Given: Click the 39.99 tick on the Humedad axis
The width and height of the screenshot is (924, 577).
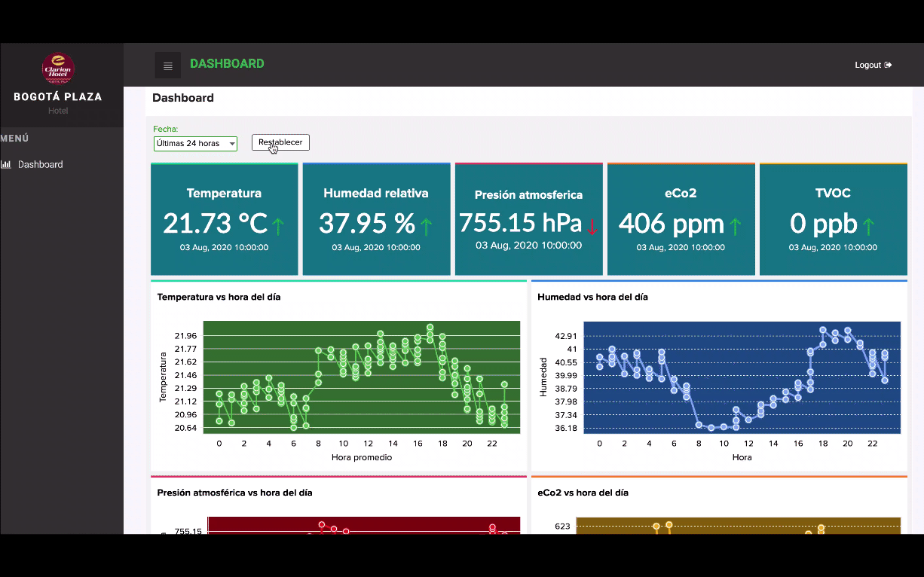Looking at the screenshot, I should (x=565, y=375).
